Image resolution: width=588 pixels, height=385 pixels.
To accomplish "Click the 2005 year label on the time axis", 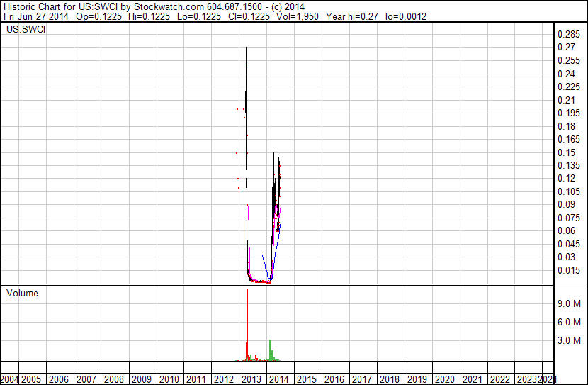I will (32, 379).
